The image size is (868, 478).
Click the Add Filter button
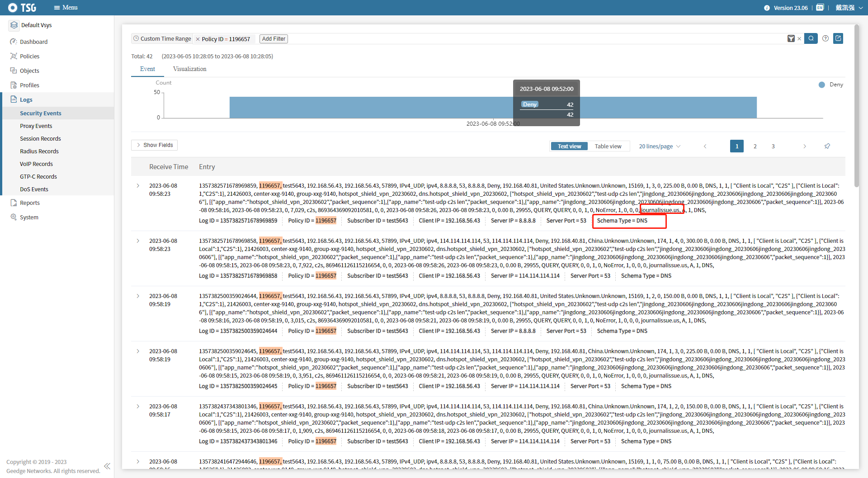274,39
